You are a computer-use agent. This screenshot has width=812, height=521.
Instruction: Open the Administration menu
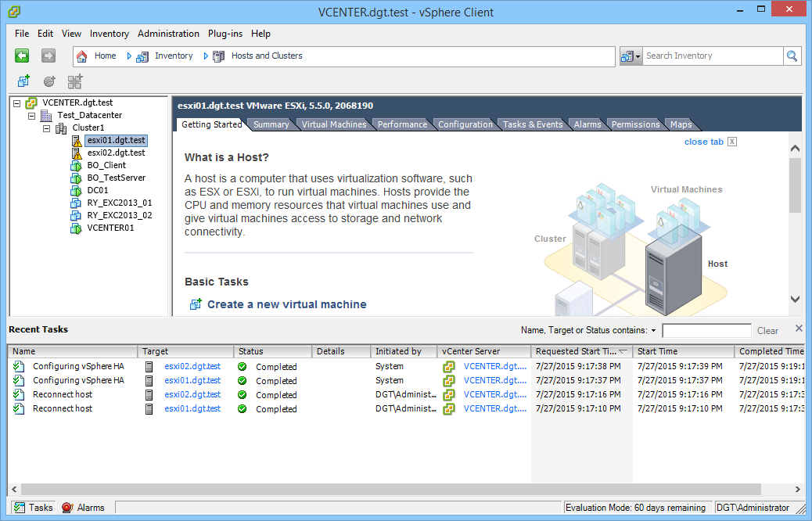(x=168, y=34)
